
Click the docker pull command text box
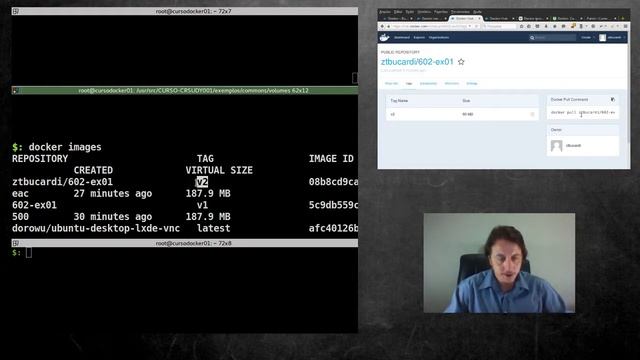(583, 112)
